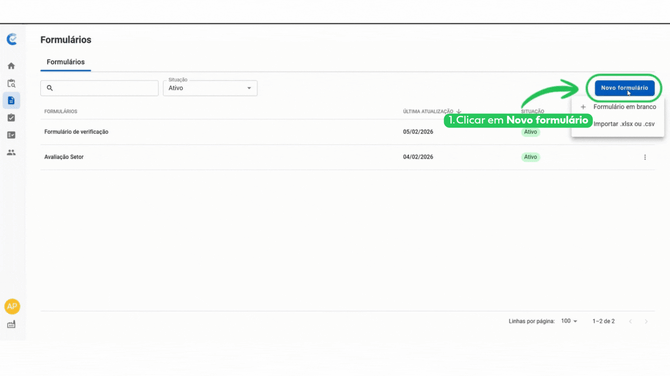This screenshot has height=376, width=670.
Task: Select the forms document icon in sidebar
Action: 11,100
